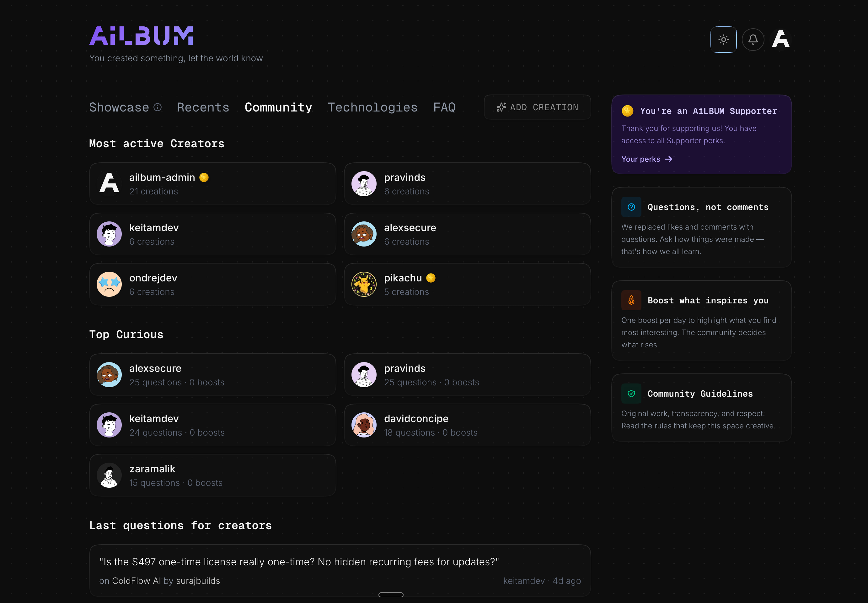Screen dimensions: 868x603
Task: Open ondrejdev creator card
Action: pos(212,284)
